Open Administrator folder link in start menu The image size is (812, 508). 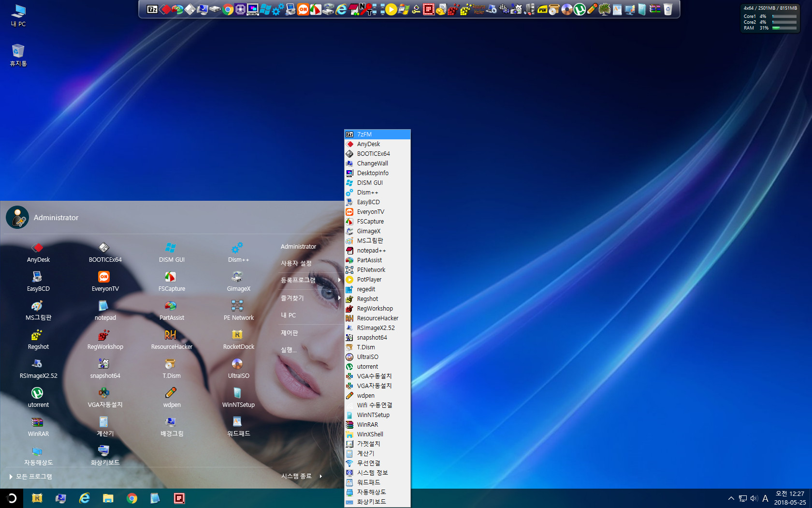[298, 247]
